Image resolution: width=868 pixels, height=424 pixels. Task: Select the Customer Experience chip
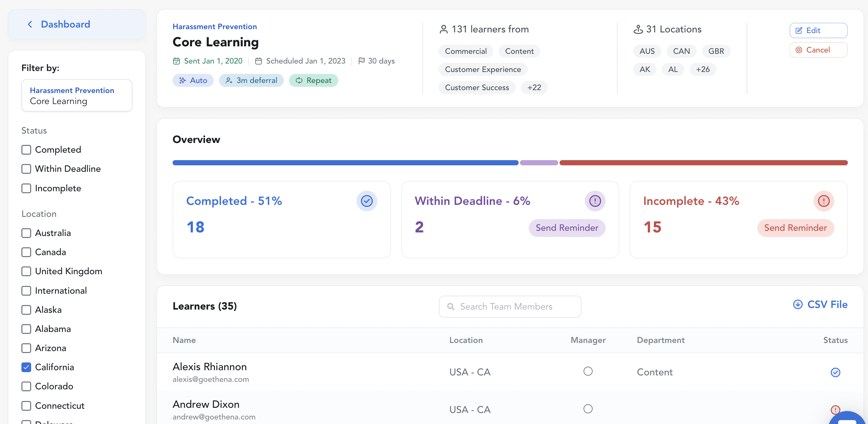coord(483,69)
